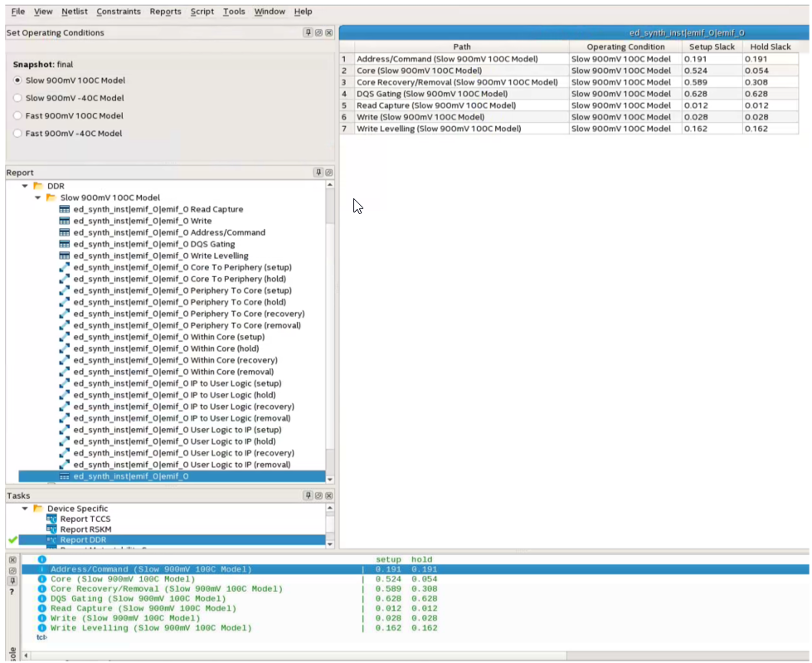Click Core To Periphery (setup) path icon
The image size is (812, 663).
65,268
